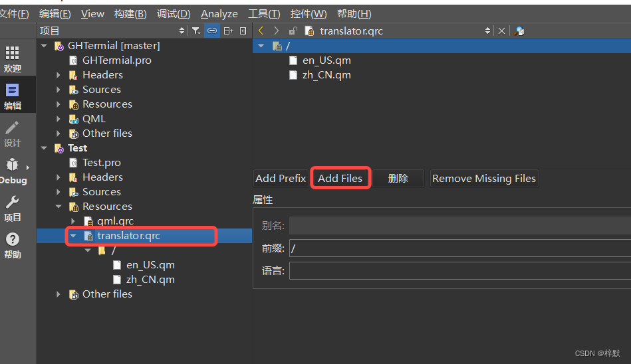Select Resources folder under GHTermial
The image size is (631, 364).
click(107, 104)
